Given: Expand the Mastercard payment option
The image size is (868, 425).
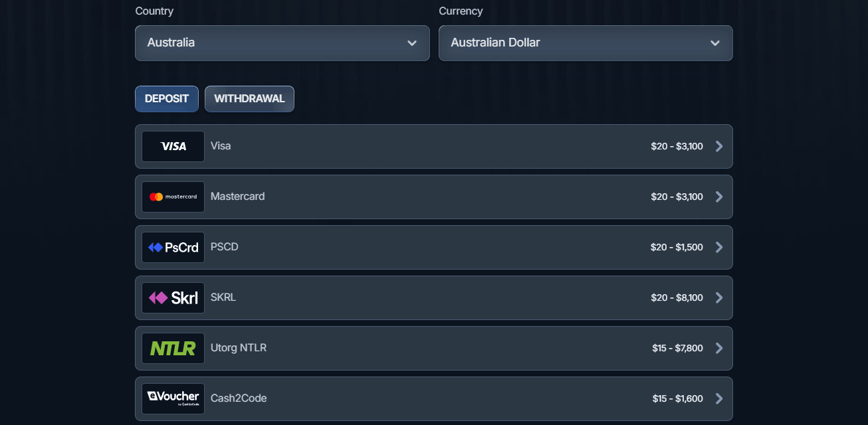Looking at the screenshot, I should (x=433, y=197).
